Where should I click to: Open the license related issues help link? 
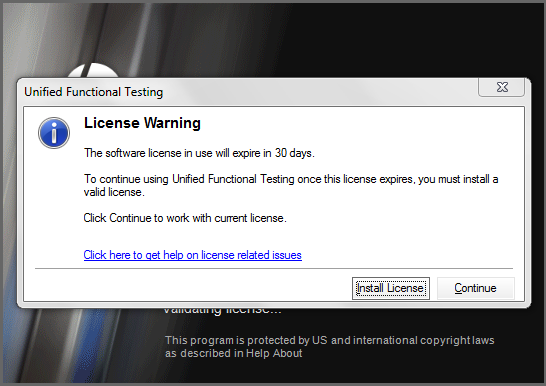tap(193, 255)
